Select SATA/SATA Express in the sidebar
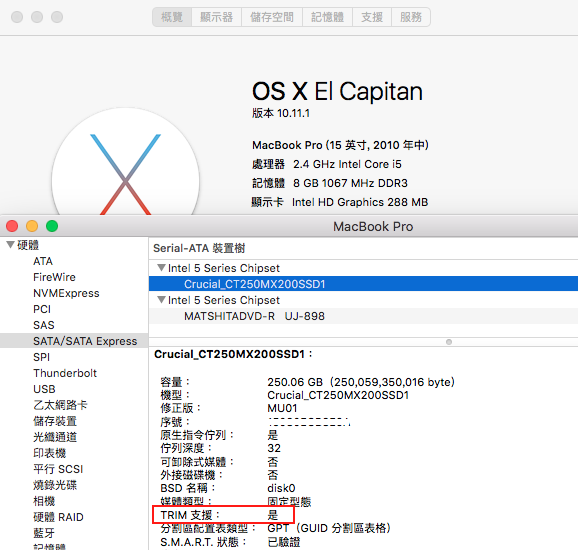Screen dimensions: 578x550 74,341
